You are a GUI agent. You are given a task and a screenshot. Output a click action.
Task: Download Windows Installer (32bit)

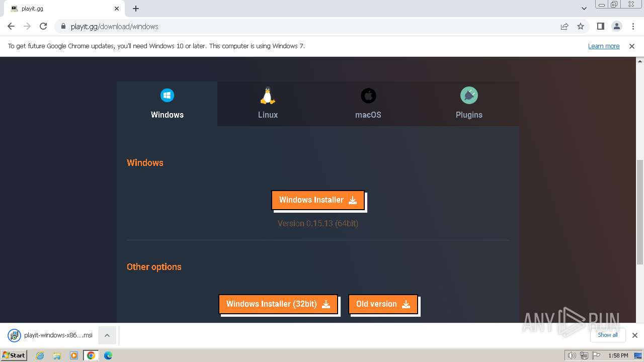(278, 304)
